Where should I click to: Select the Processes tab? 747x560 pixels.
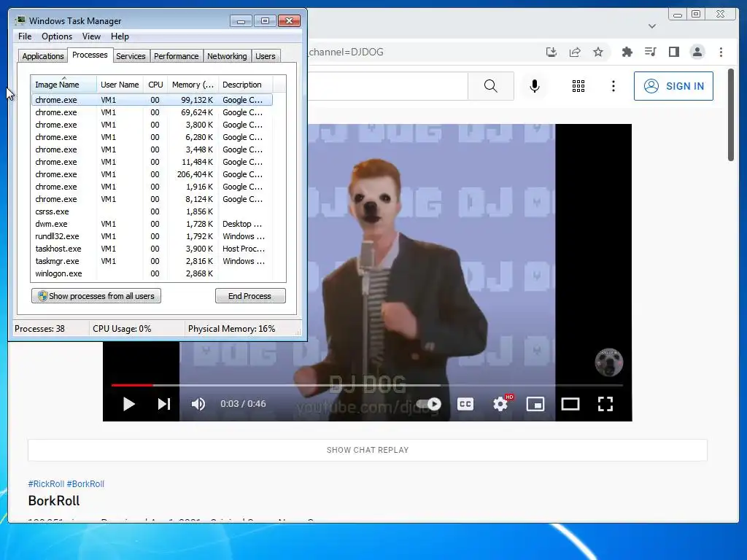click(x=90, y=55)
